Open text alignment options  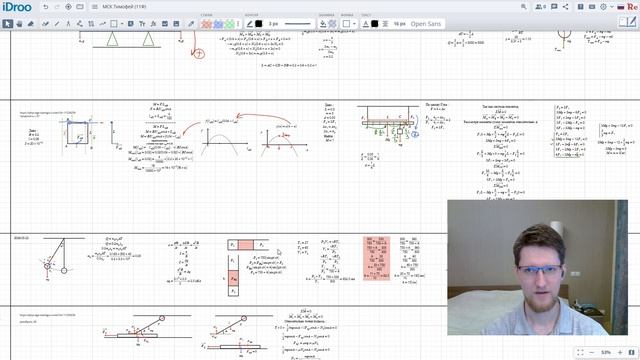385,24
